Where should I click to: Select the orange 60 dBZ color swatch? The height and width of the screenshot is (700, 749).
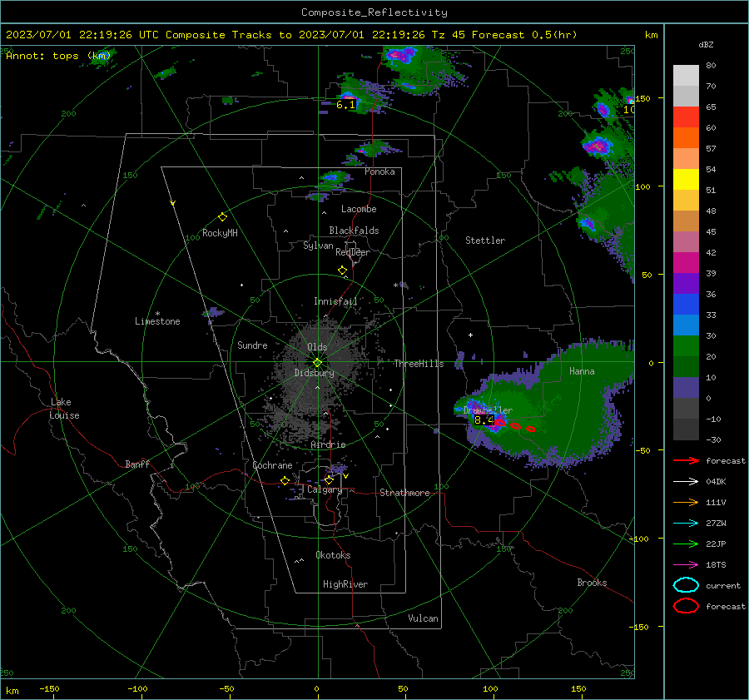coord(686,137)
